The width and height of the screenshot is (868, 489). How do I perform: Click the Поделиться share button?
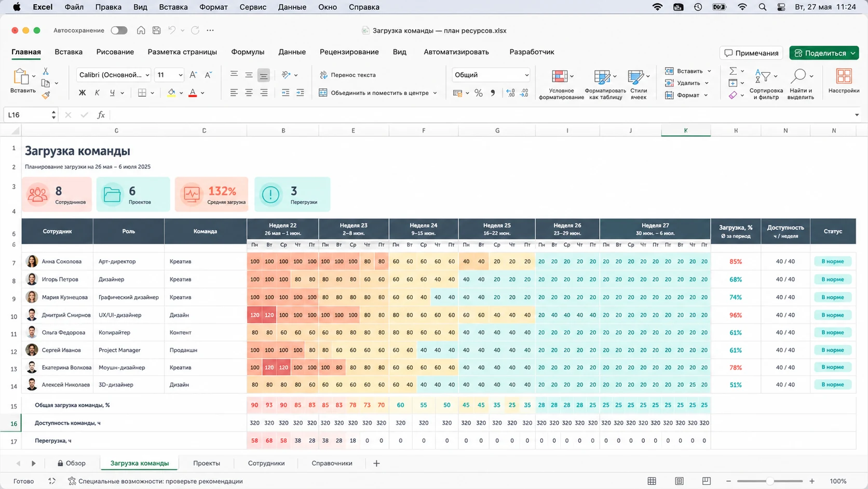point(824,53)
